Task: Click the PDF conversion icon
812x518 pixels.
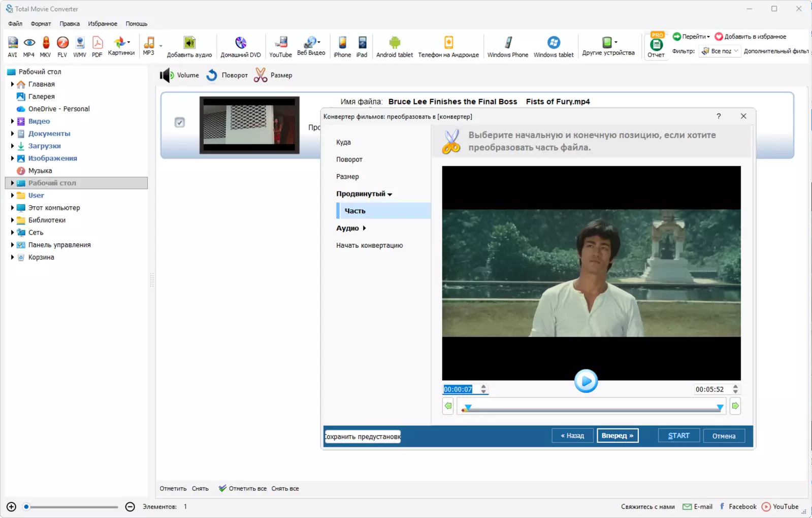Action: coord(97,47)
